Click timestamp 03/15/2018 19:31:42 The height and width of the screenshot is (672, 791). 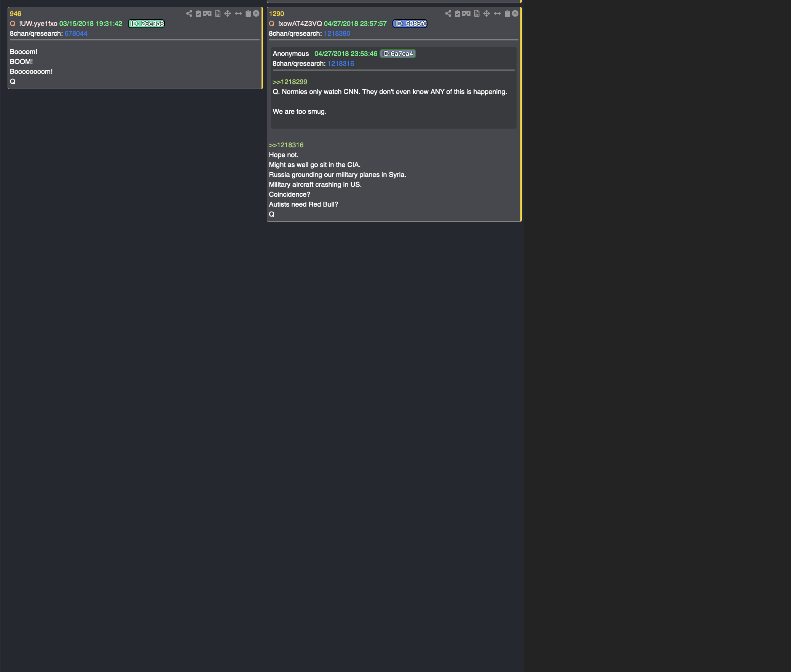(x=91, y=24)
